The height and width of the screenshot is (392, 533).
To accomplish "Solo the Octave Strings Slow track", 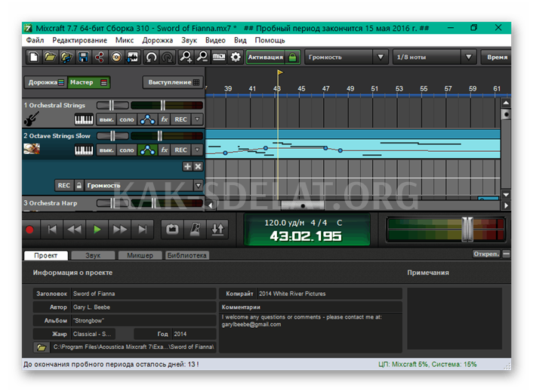I will click(127, 150).
